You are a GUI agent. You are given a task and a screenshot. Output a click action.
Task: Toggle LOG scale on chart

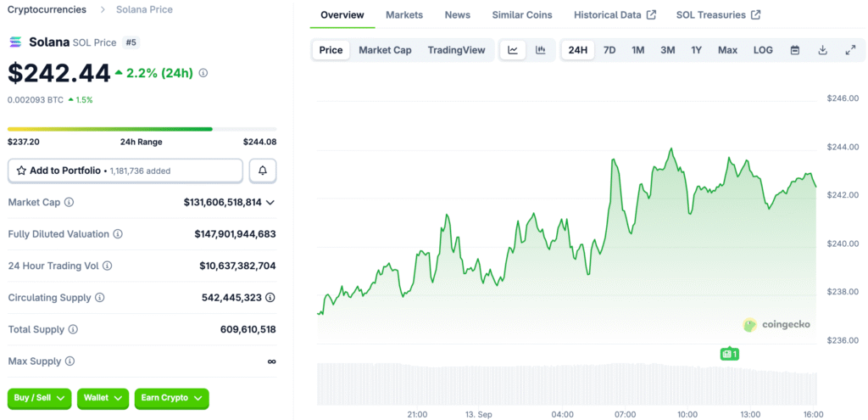click(x=763, y=50)
